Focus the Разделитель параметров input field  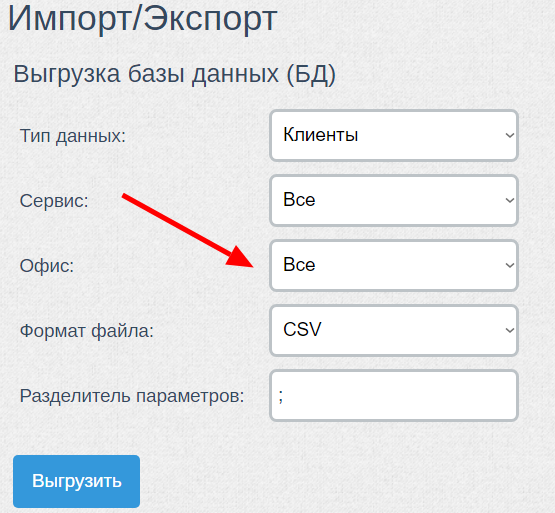(x=394, y=395)
